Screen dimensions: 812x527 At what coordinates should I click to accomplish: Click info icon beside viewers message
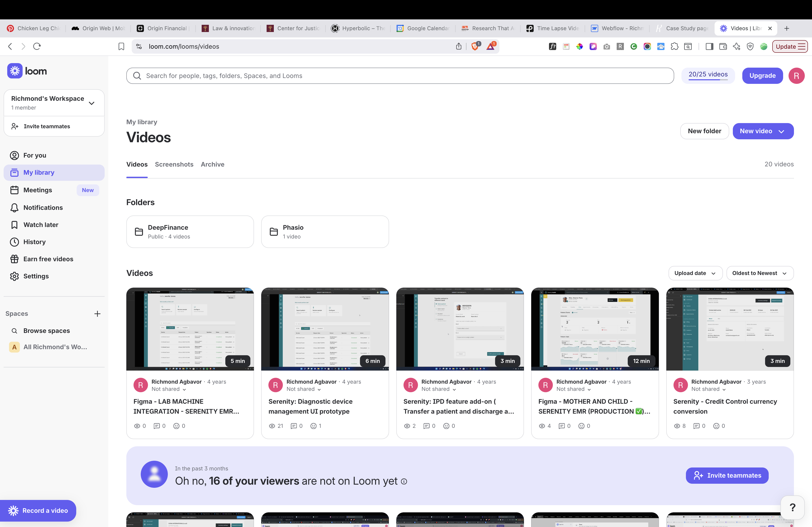[404, 481]
